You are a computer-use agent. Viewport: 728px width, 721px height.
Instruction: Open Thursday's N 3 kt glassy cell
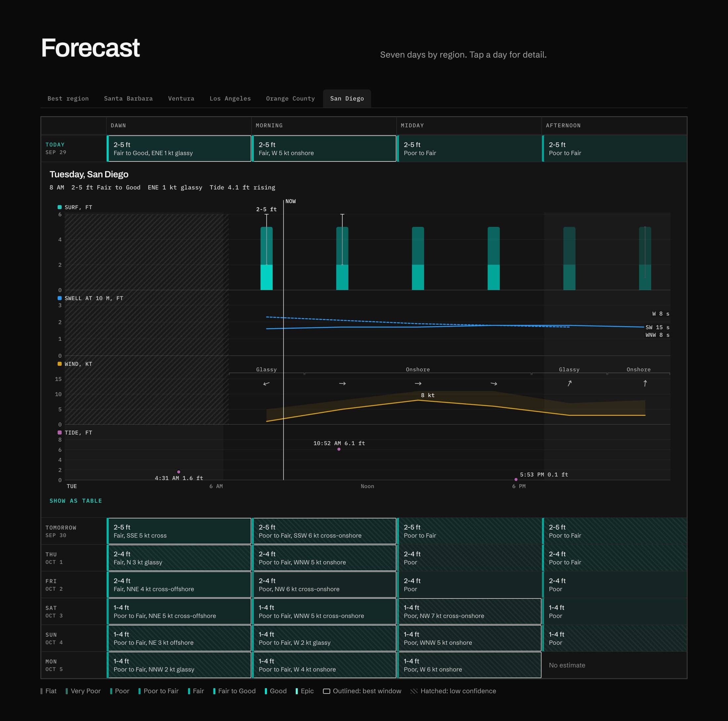(x=179, y=558)
